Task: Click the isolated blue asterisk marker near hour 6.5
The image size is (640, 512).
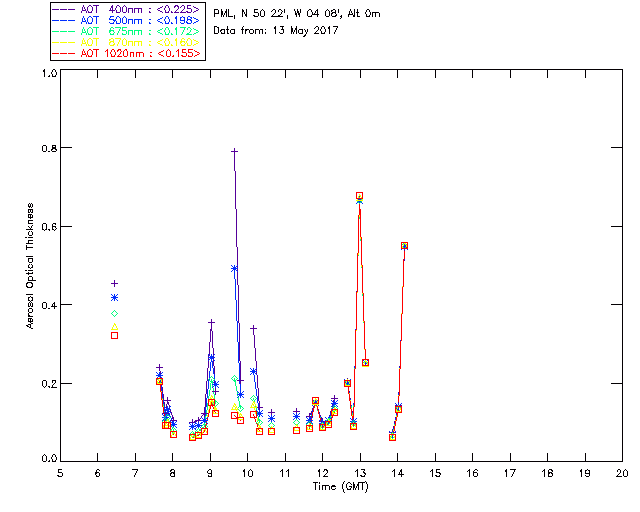Action: [x=115, y=298]
